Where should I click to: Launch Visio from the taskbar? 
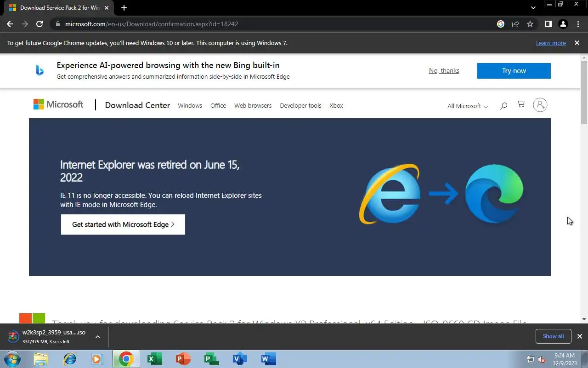(240, 359)
